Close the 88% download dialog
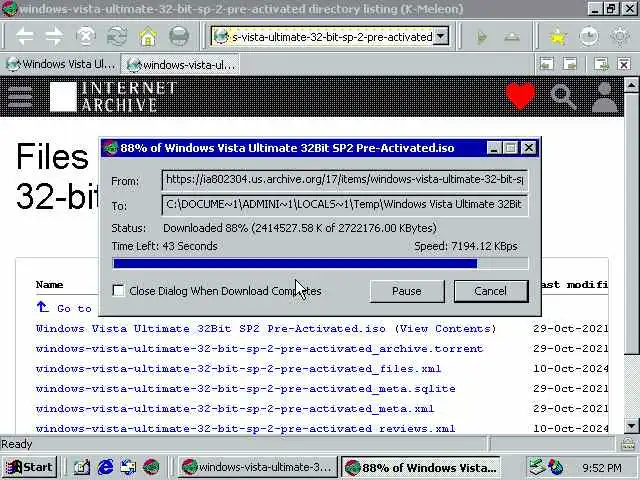The width and height of the screenshot is (640, 480). coord(529,148)
